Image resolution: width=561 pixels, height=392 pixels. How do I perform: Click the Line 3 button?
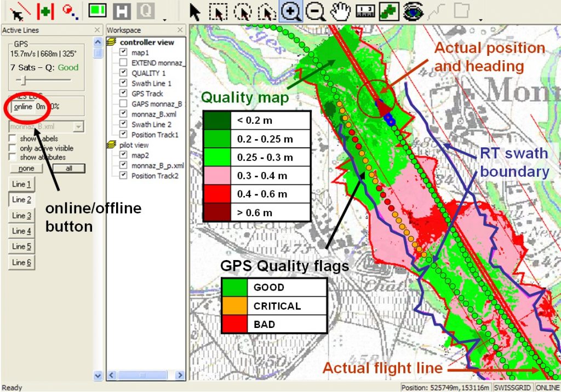(x=22, y=215)
